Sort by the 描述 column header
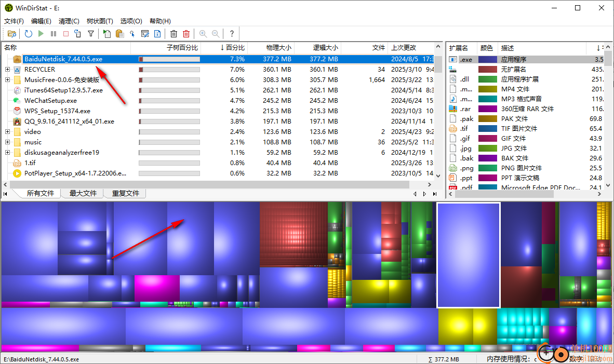Viewport: 614px width, 364px height. [542, 48]
